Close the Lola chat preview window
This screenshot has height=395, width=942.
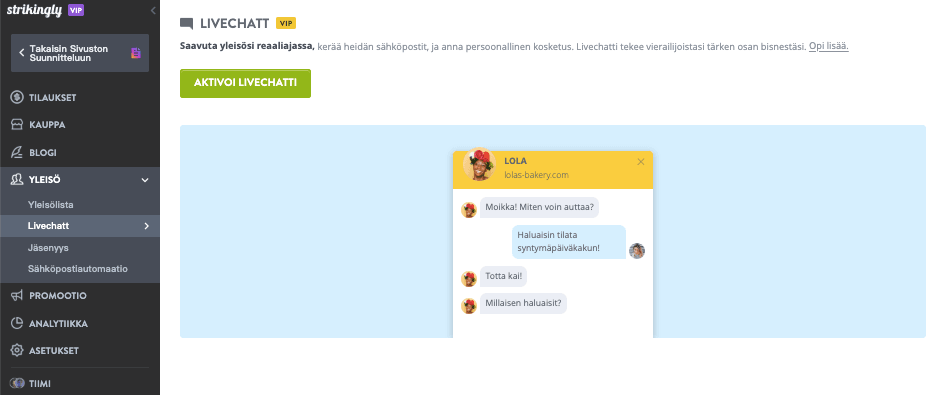tap(640, 162)
